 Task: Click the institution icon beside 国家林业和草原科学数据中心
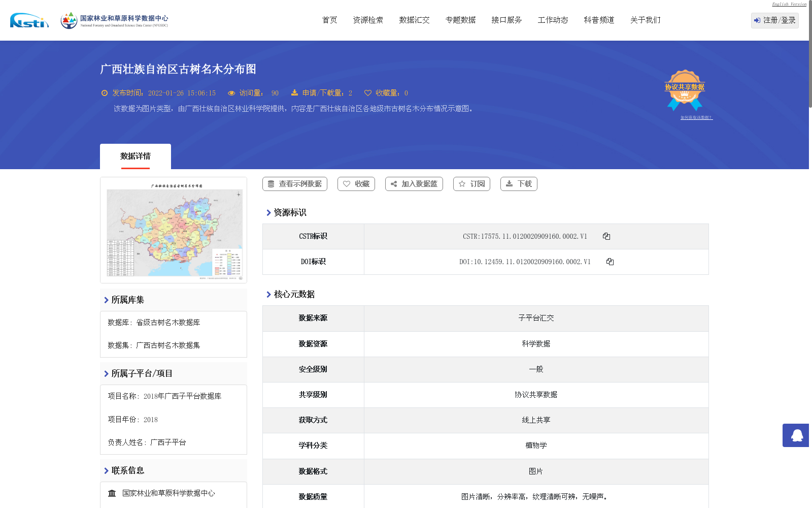coord(112,493)
